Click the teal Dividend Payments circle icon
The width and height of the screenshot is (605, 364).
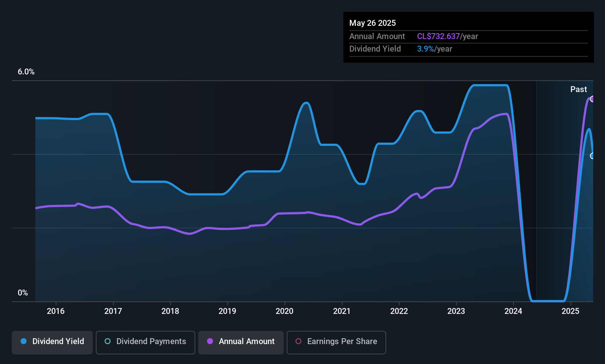(108, 341)
